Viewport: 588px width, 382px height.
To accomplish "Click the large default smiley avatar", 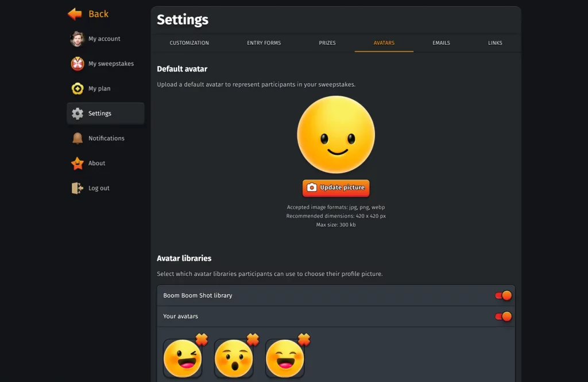I will [x=336, y=135].
